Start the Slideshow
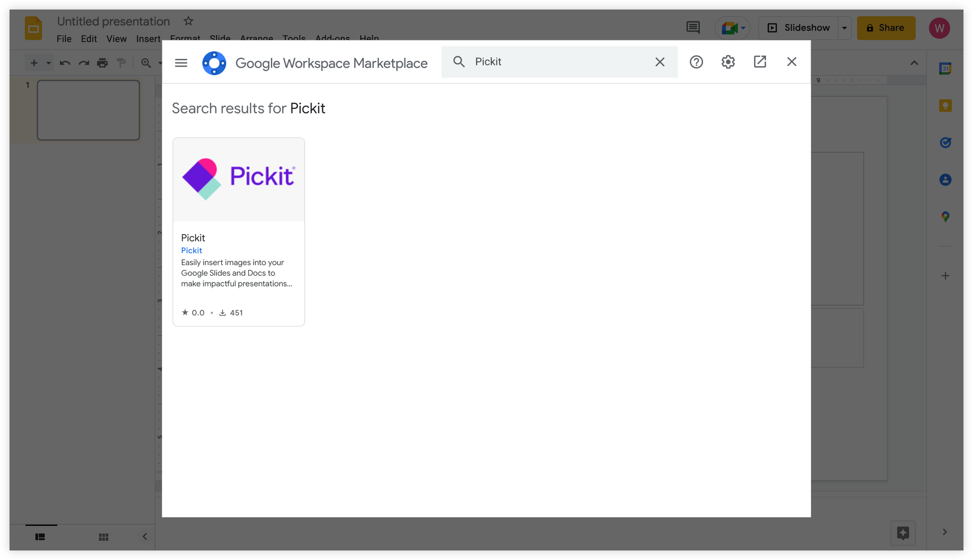Viewport: 973px width, 560px height. (798, 28)
